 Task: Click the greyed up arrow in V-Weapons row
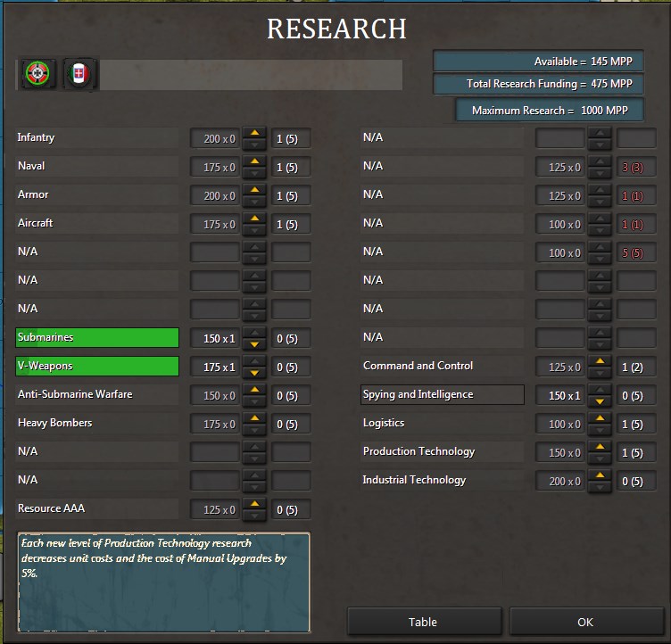[x=254, y=361]
